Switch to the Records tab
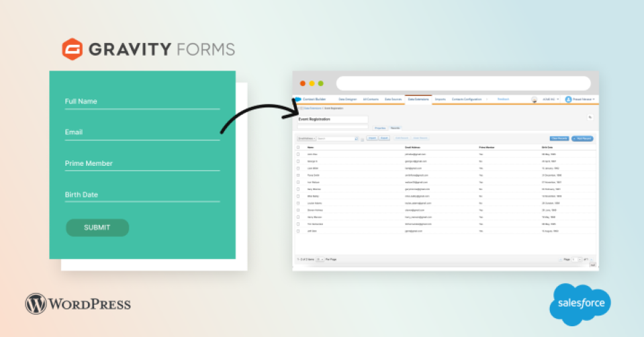Image resolution: width=644 pixels, height=337 pixels. coord(395,128)
